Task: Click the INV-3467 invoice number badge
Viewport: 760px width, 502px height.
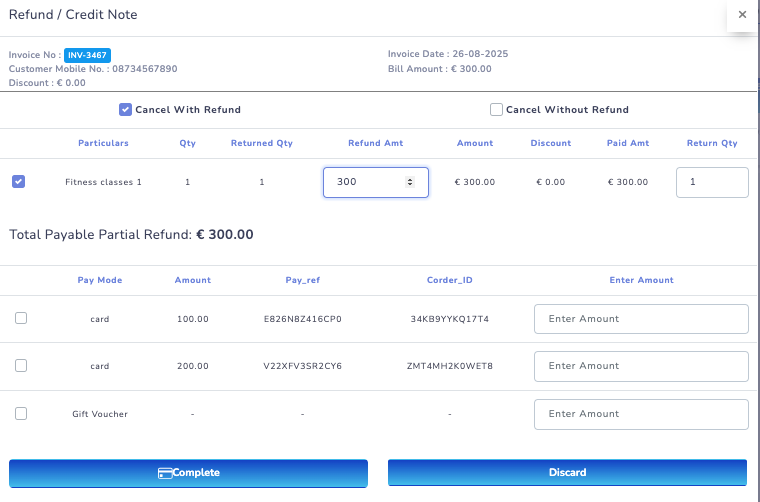Action: click(x=86, y=54)
